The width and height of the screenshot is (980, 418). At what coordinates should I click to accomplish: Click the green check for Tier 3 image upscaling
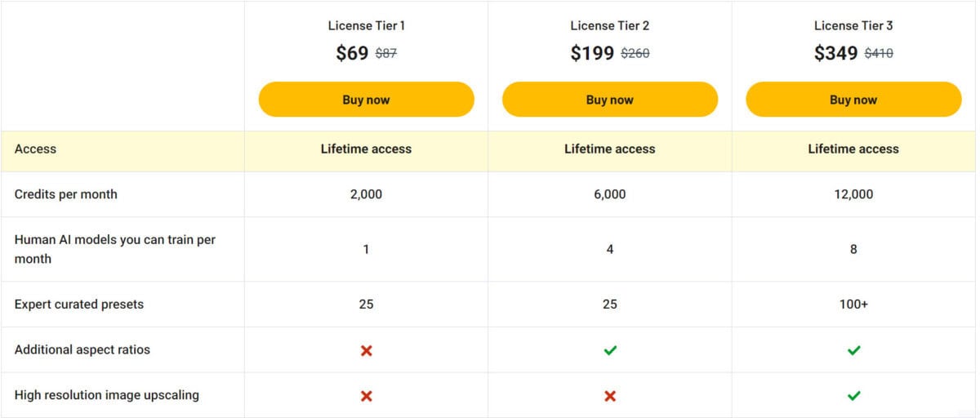coord(853,396)
